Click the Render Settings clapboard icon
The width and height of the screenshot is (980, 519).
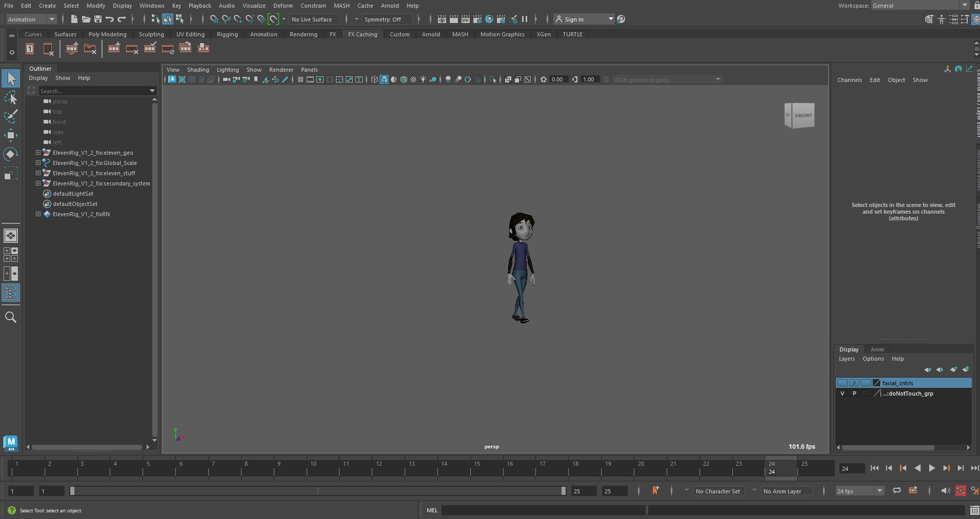pos(477,19)
